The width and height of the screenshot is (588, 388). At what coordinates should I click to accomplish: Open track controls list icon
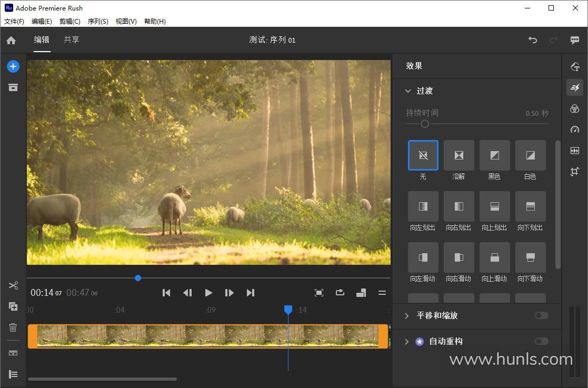tap(13, 374)
